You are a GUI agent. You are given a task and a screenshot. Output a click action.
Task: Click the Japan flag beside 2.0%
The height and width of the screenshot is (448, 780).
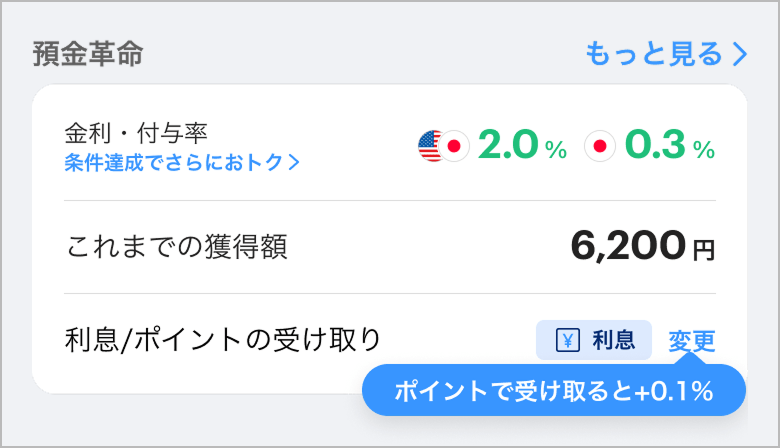(454, 146)
